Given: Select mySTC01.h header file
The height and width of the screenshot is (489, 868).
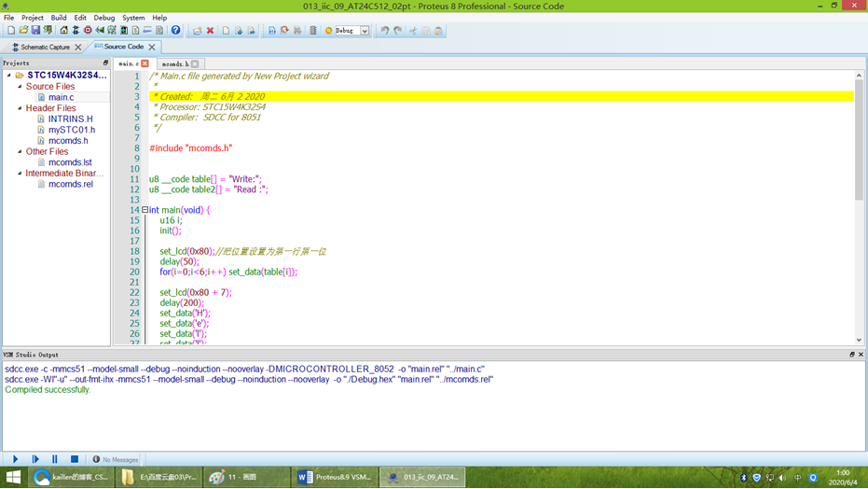Looking at the screenshot, I should pos(72,130).
